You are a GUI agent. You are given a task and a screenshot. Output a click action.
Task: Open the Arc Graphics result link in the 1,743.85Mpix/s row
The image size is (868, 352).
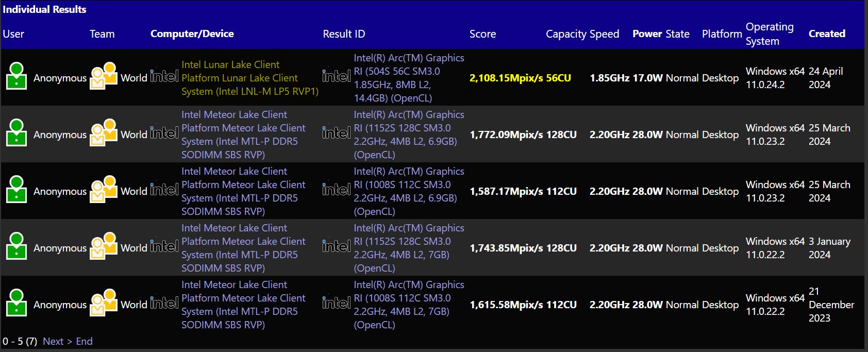tap(409, 248)
